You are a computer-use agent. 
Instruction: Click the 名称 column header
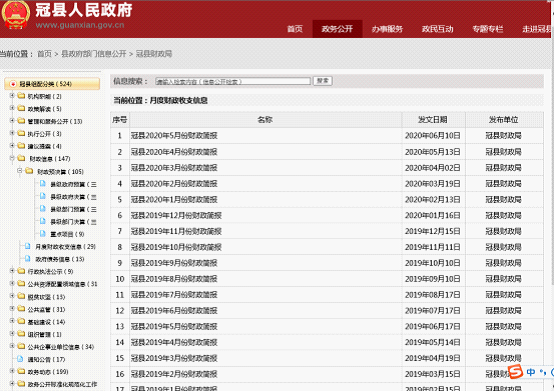[x=265, y=120]
